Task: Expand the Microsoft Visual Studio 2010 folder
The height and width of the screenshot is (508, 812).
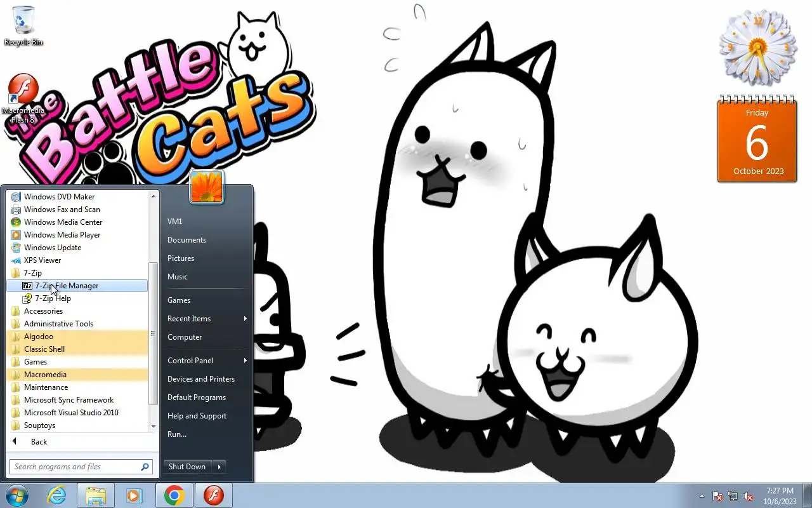Action: 77,413
